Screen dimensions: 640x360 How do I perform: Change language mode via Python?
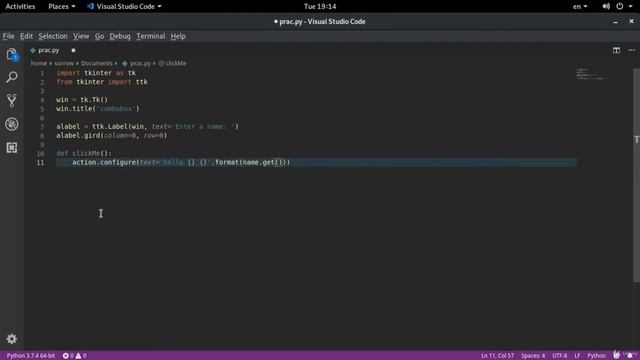596,356
